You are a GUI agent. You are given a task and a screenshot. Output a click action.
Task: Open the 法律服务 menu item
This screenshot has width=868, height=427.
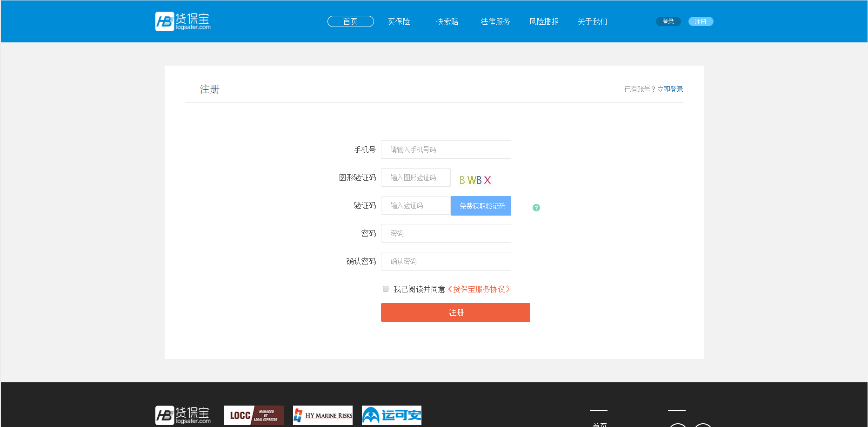click(495, 21)
